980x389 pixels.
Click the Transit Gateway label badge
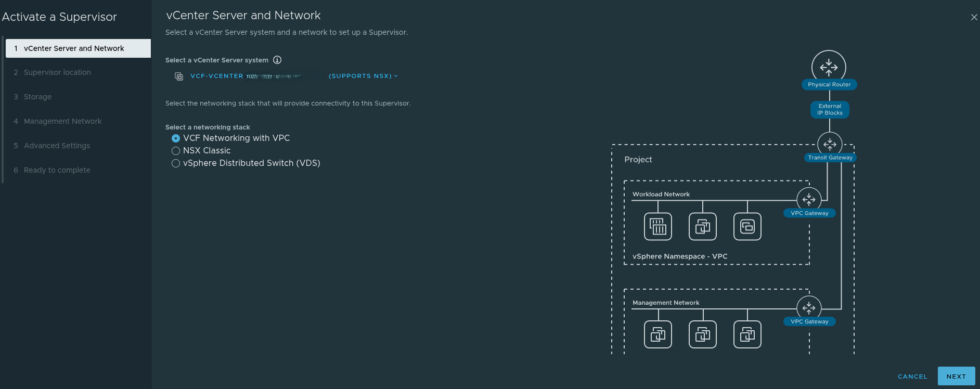coord(830,158)
